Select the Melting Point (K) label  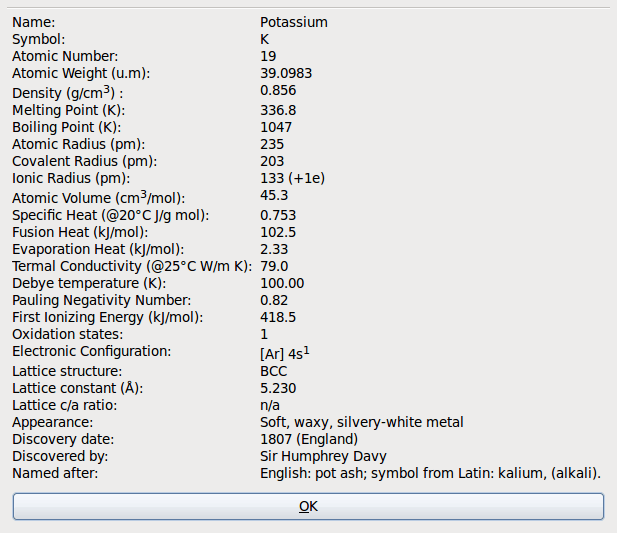(68, 110)
